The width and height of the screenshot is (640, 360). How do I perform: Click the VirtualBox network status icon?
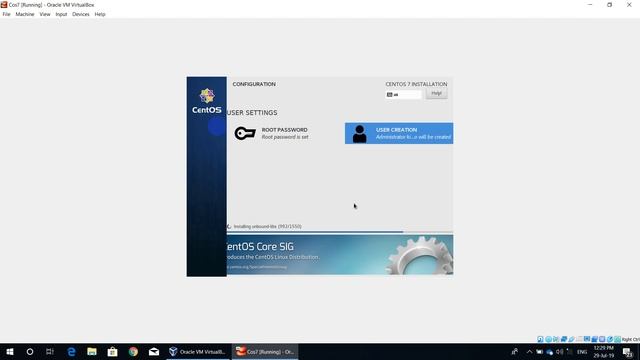564,339
